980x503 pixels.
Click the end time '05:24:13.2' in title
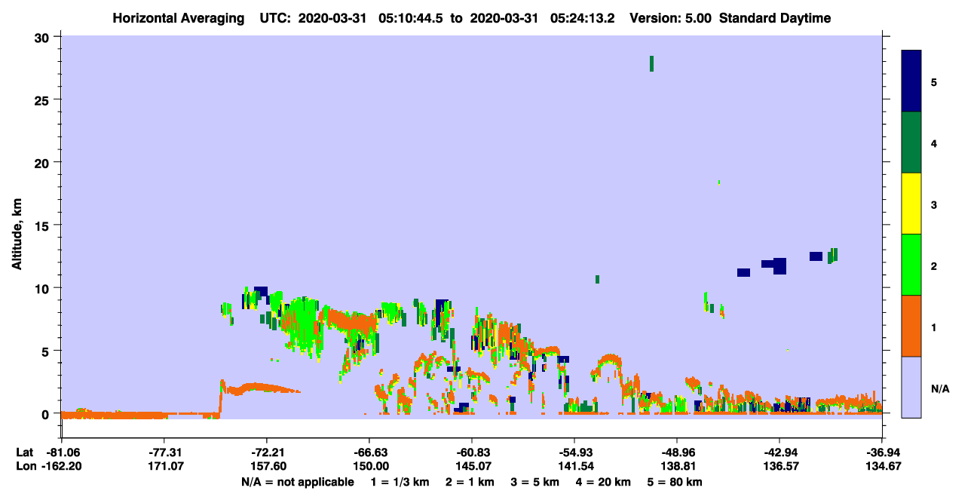pos(583,18)
